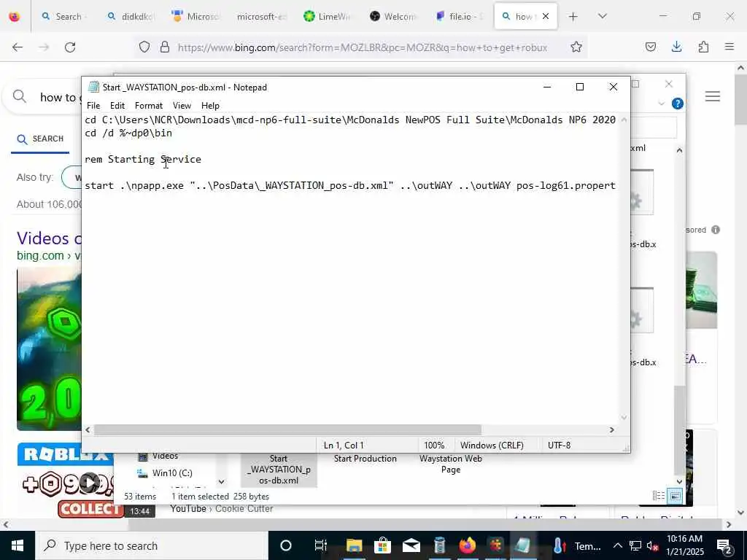Click the Bing search magnifier icon
This screenshot has height=560, width=747.
tap(20, 97)
